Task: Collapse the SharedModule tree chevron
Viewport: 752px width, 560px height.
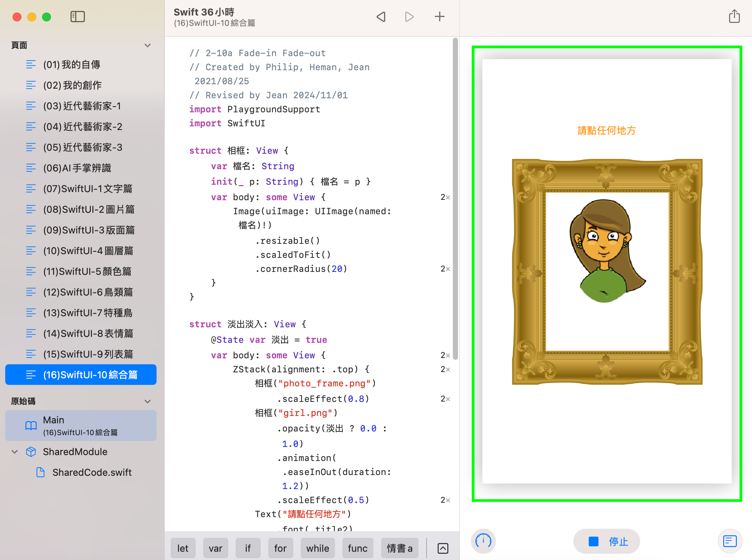Action: (x=15, y=451)
